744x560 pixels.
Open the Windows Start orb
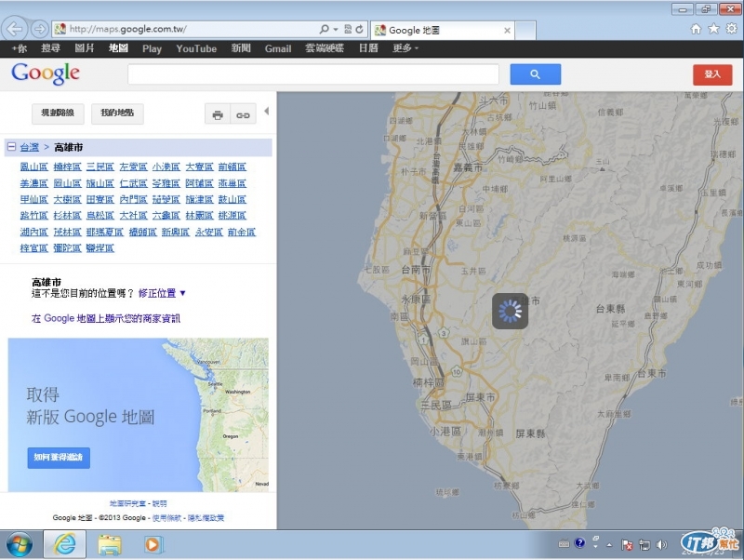pos(19,544)
